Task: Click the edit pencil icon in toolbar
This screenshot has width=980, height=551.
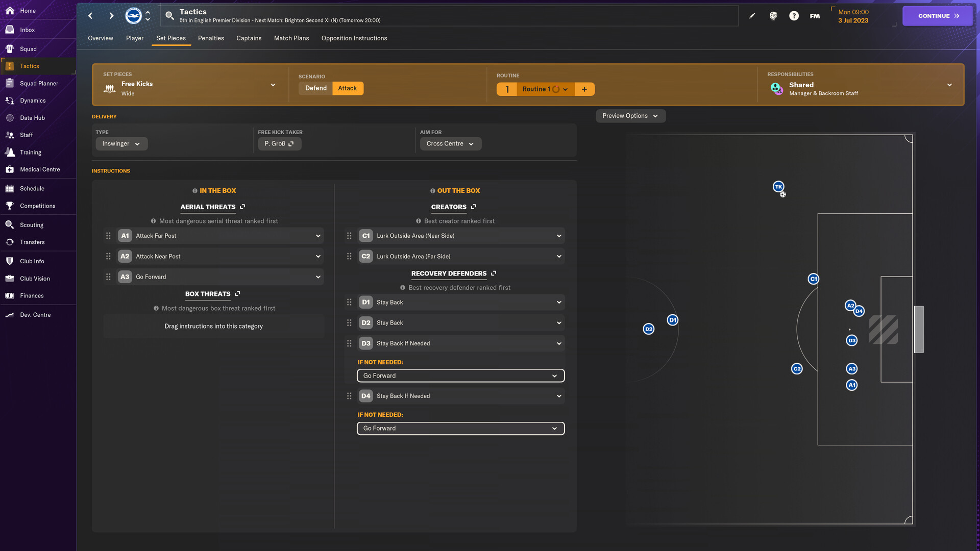Action: pos(751,15)
